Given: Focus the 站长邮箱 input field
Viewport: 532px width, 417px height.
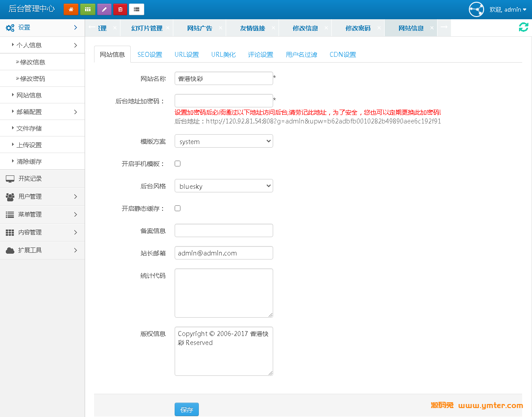Looking at the screenshot, I should pyautogui.click(x=224, y=253).
